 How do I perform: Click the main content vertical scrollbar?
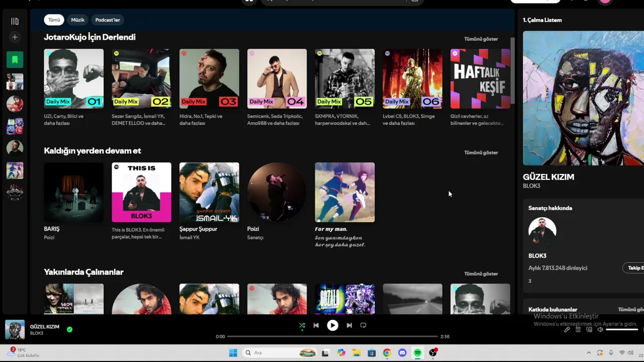pos(513,70)
